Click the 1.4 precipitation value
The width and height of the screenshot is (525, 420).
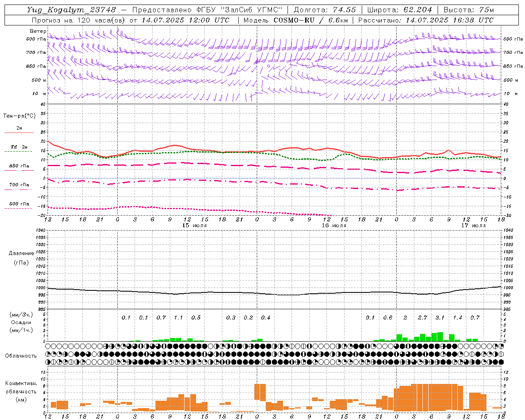(457, 318)
